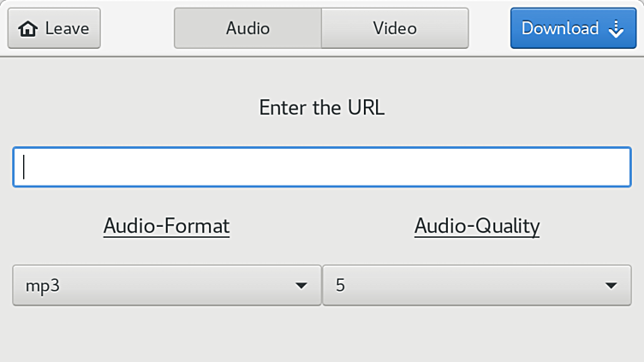The width and height of the screenshot is (644, 362).
Task: Click the arrow on the mp3 format combo box
Action: click(301, 286)
